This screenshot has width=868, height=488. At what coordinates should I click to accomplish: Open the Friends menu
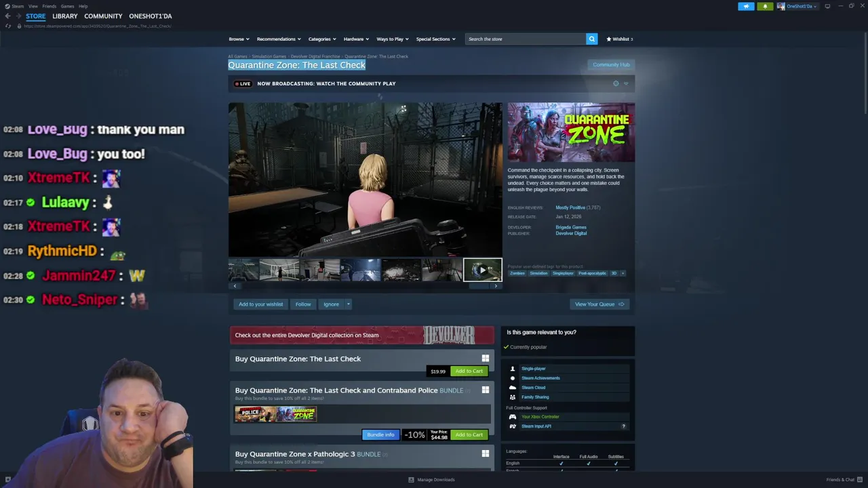(49, 6)
